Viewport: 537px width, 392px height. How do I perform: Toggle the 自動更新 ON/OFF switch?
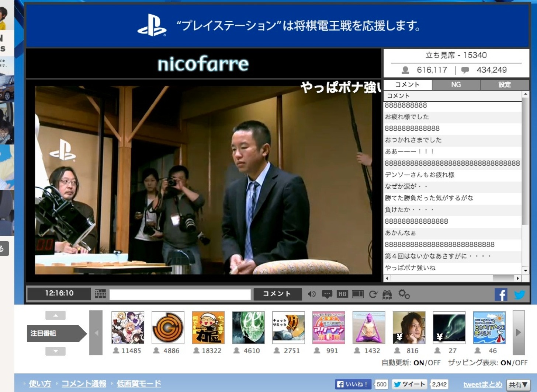point(427,363)
